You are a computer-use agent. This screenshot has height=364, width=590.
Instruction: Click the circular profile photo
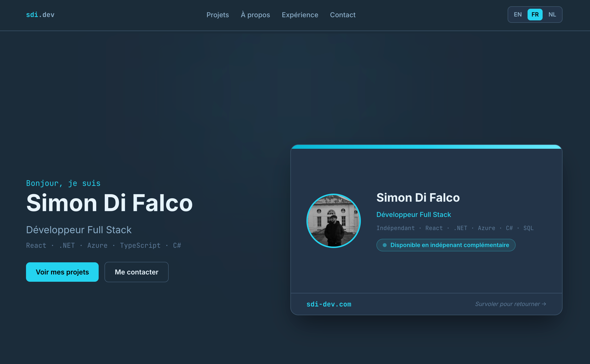[334, 221]
